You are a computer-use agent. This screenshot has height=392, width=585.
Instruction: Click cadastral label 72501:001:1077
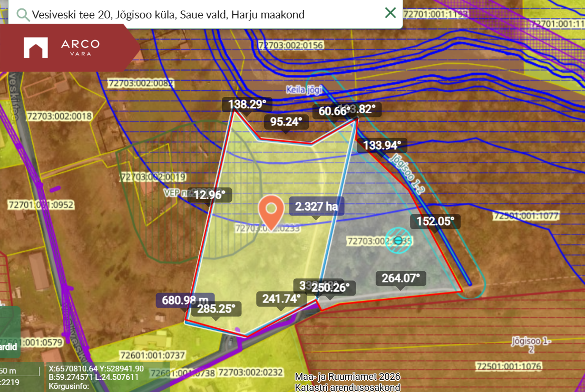click(526, 216)
